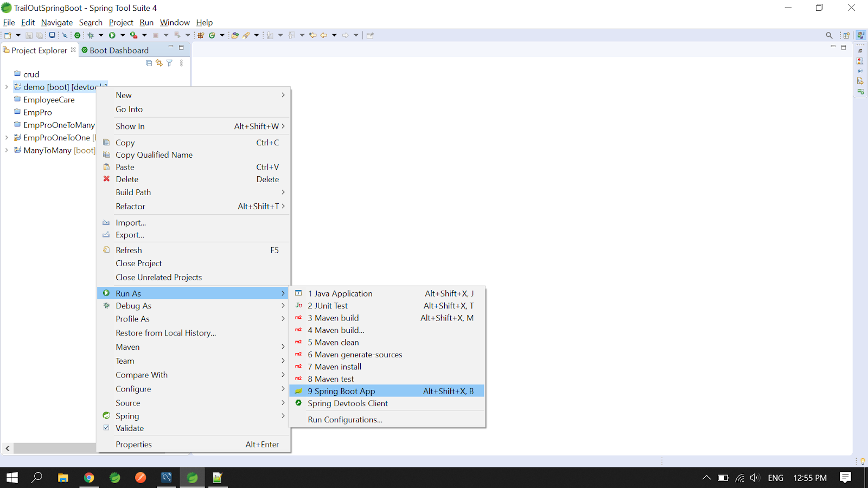
Task: Click the Windows Start button
Action: click(12, 478)
